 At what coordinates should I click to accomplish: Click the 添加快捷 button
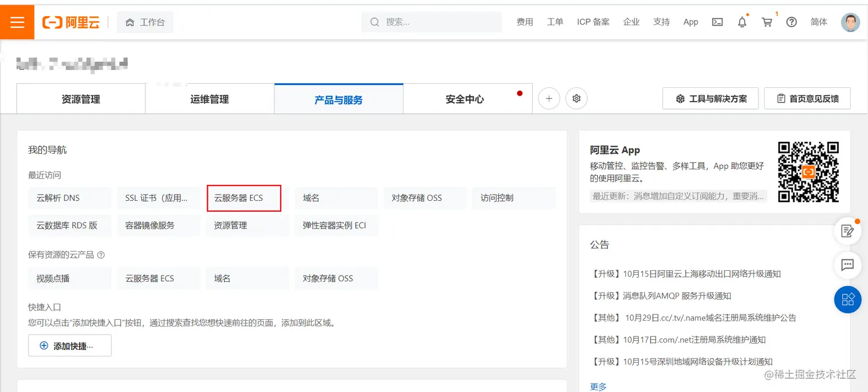(x=70, y=346)
